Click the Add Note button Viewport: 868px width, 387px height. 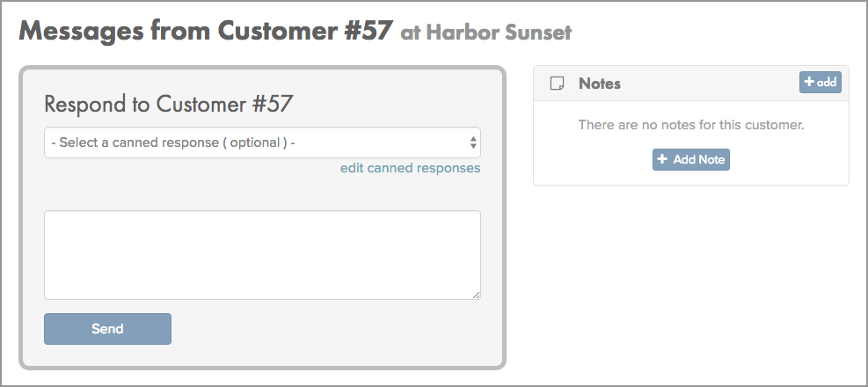[691, 159]
